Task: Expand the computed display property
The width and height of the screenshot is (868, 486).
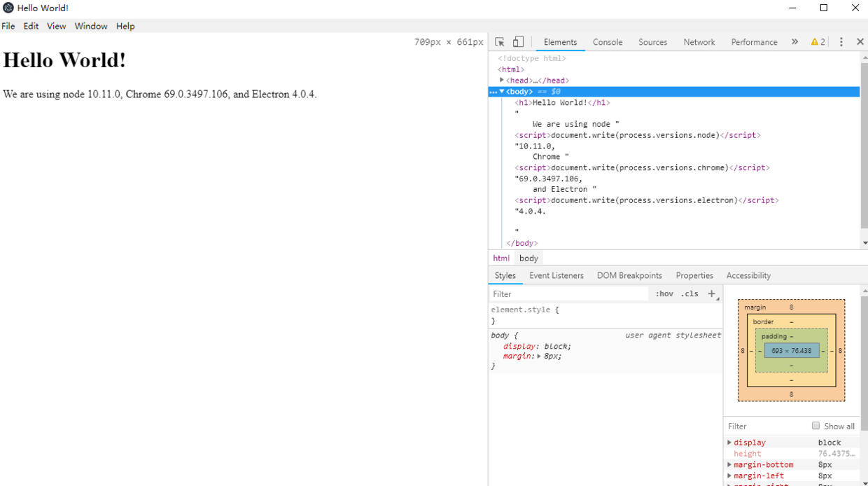Action: tap(729, 443)
